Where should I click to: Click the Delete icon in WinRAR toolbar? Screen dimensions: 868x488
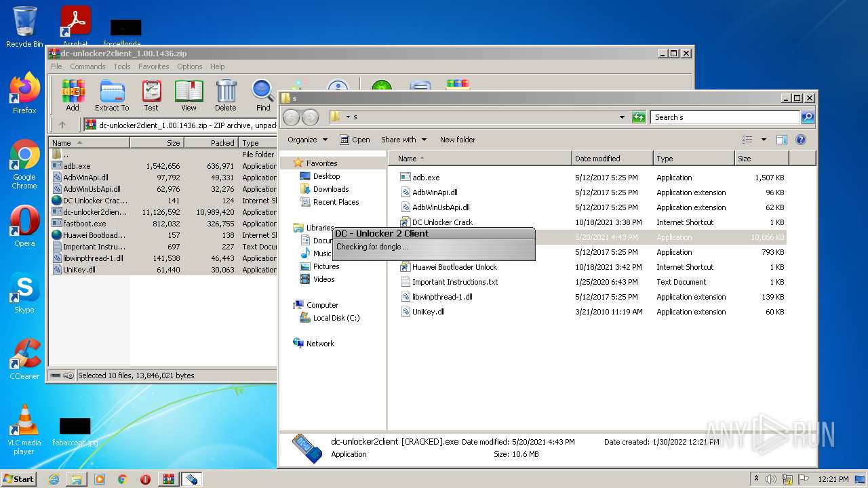pyautogui.click(x=226, y=96)
